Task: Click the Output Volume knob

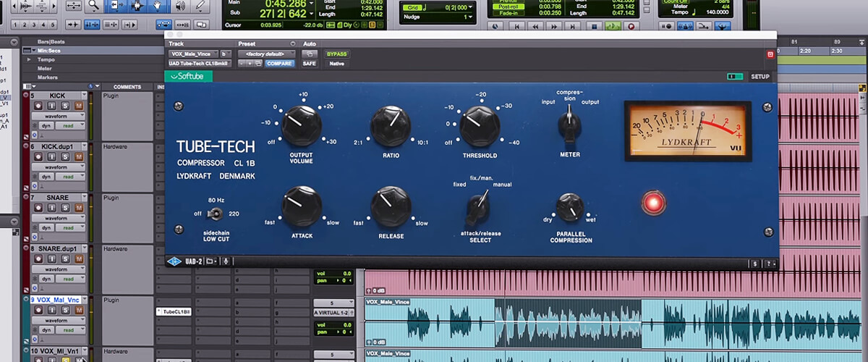Action: pyautogui.click(x=300, y=125)
